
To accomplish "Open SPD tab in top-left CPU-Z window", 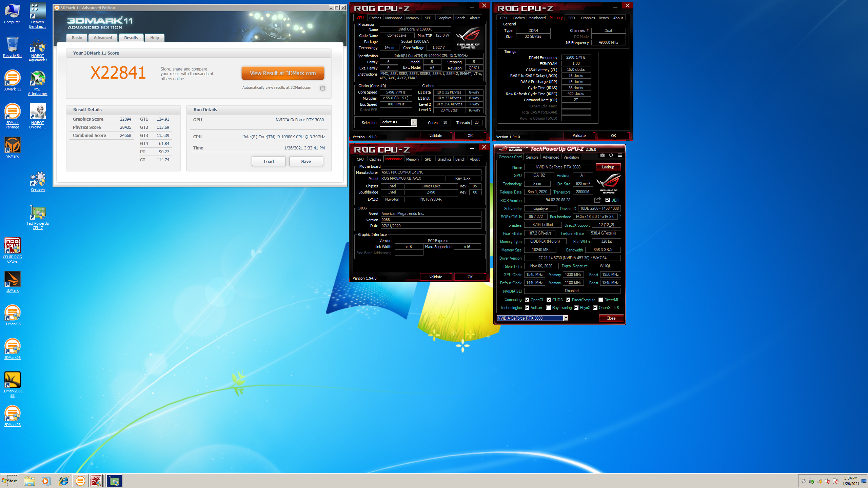I will point(428,18).
